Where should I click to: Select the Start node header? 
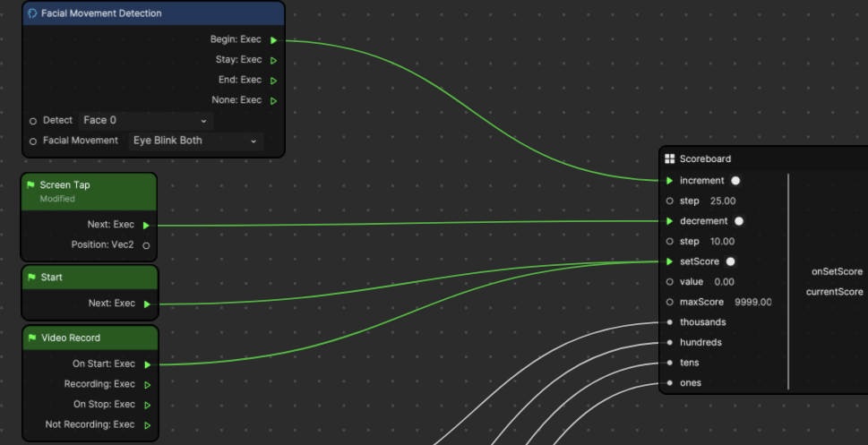click(x=90, y=278)
